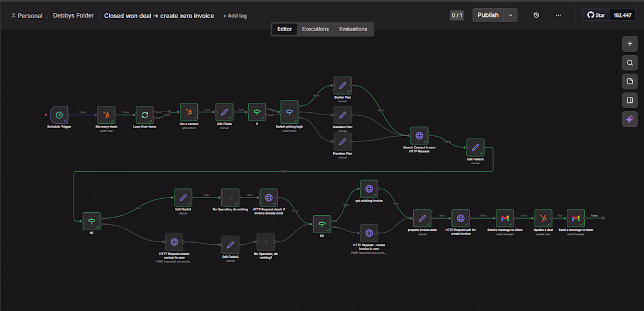Image resolution: width=644 pixels, height=311 pixels.
Task: Open Search Contact in xero HTTP node
Action: coord(419,136)
